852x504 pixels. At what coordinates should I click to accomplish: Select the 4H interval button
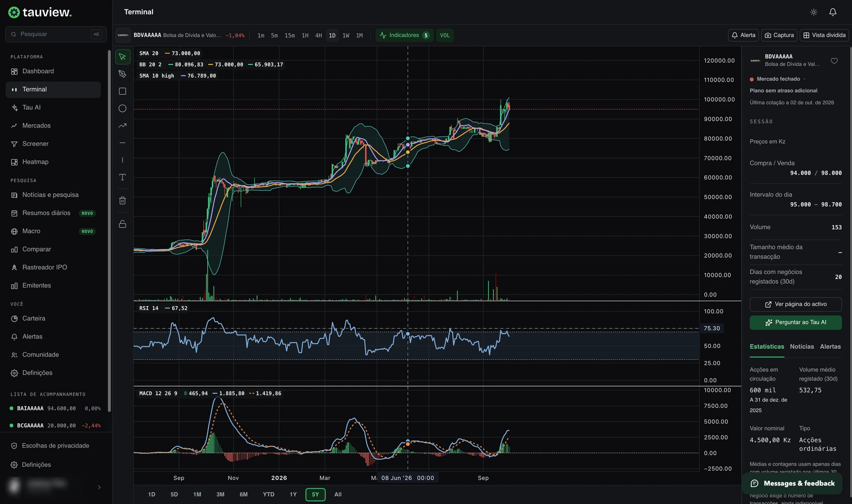pos(319,35)
